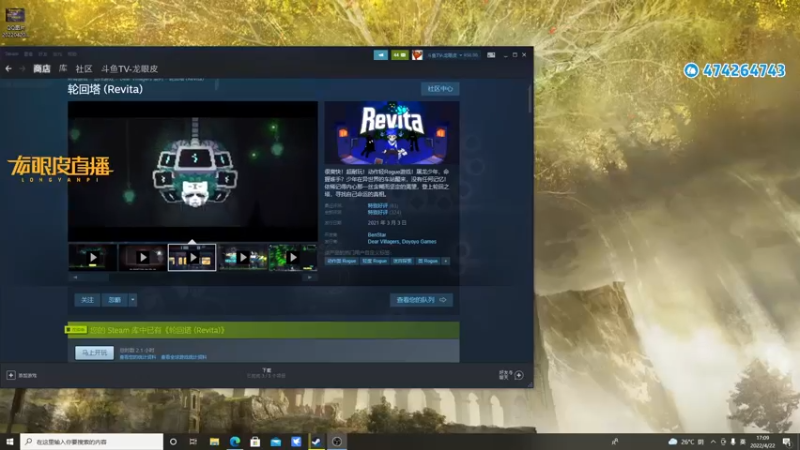The width and height of the screenshot is (800, 450).
Task: Click the 关注 follow button
Action: coord(87,300)
